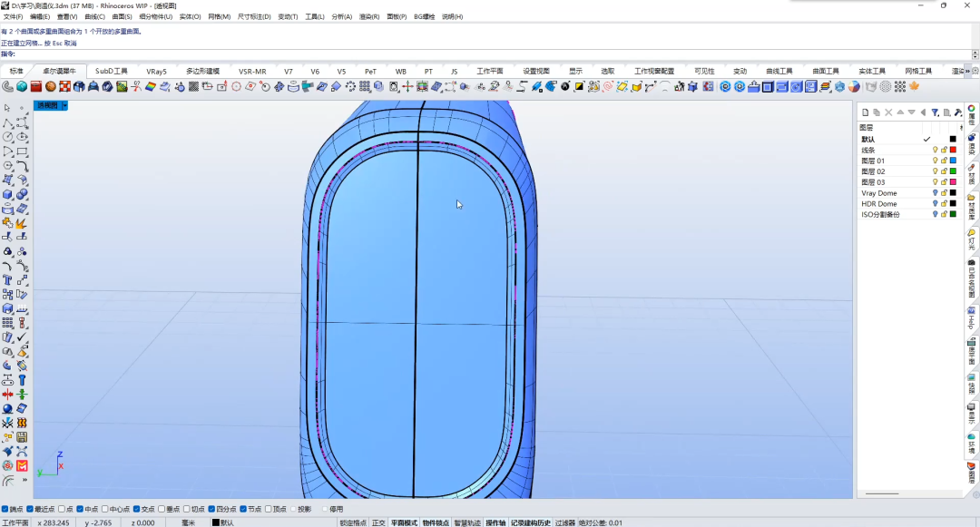
Task: Click the red spiral icon in top toolbar
Action: [x=607, y=87]
